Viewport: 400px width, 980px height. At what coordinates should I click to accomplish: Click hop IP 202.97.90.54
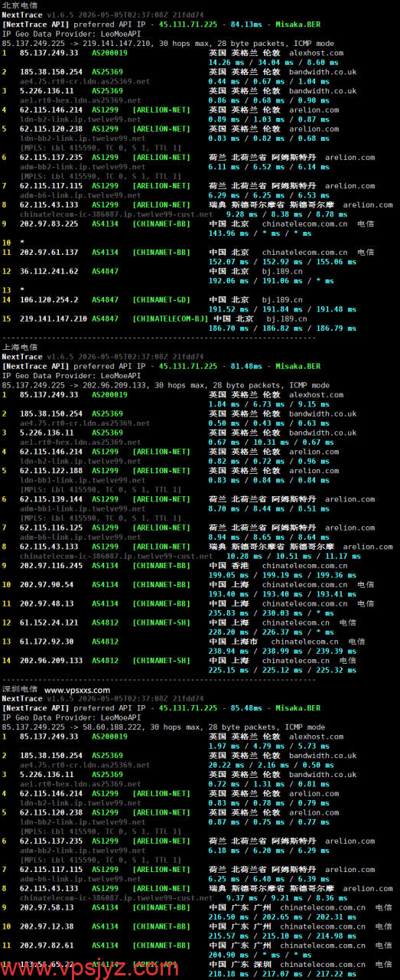click(x=47, y=584)
